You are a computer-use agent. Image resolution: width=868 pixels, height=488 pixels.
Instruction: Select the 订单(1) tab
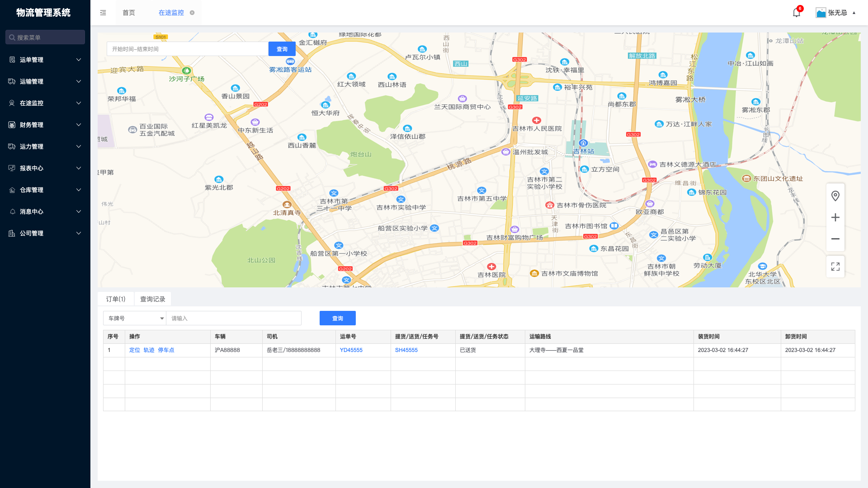(116, 299)
